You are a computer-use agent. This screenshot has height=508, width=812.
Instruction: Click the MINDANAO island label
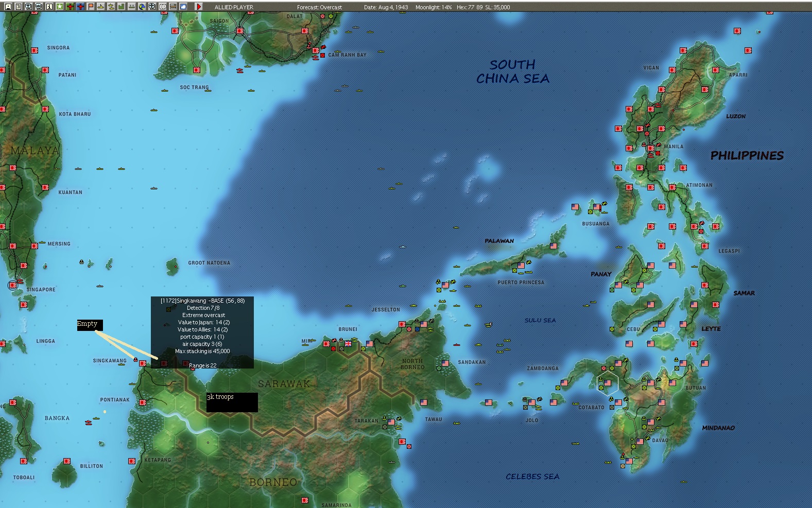click(718, 428)
